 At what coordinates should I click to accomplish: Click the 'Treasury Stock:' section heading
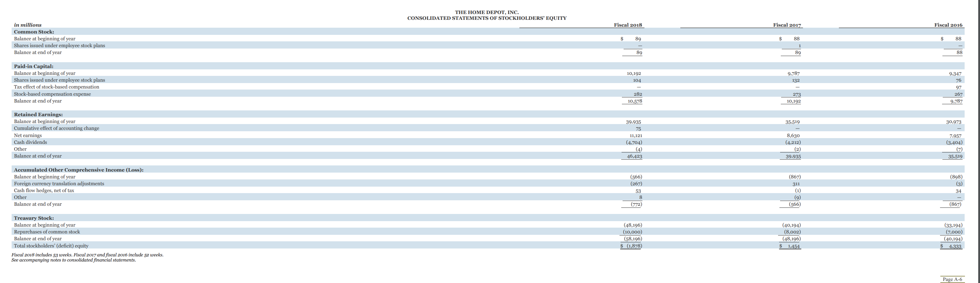34,218
